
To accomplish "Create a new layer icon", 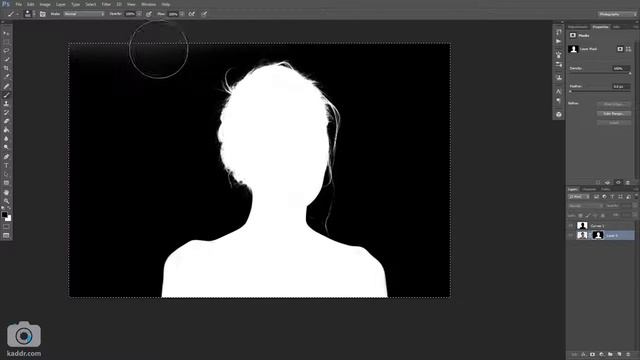I will (x=620, y=354).
